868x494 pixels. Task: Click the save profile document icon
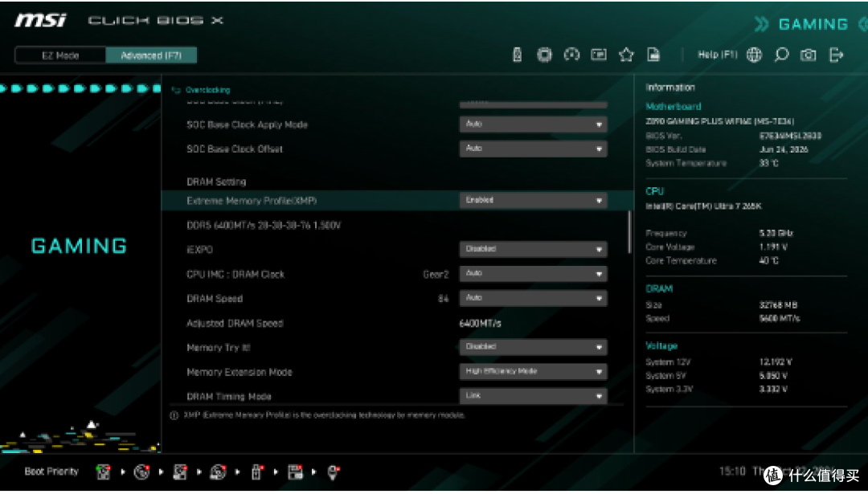(x=653, y=55)
